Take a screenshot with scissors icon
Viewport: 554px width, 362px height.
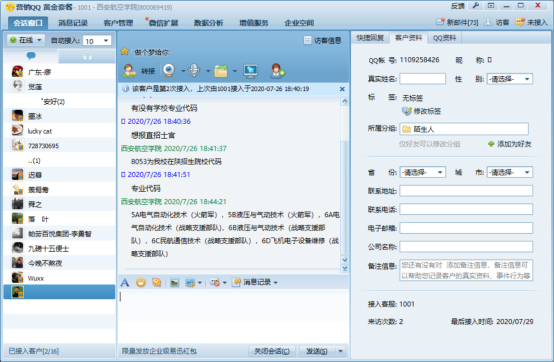(x=190, y=283)
